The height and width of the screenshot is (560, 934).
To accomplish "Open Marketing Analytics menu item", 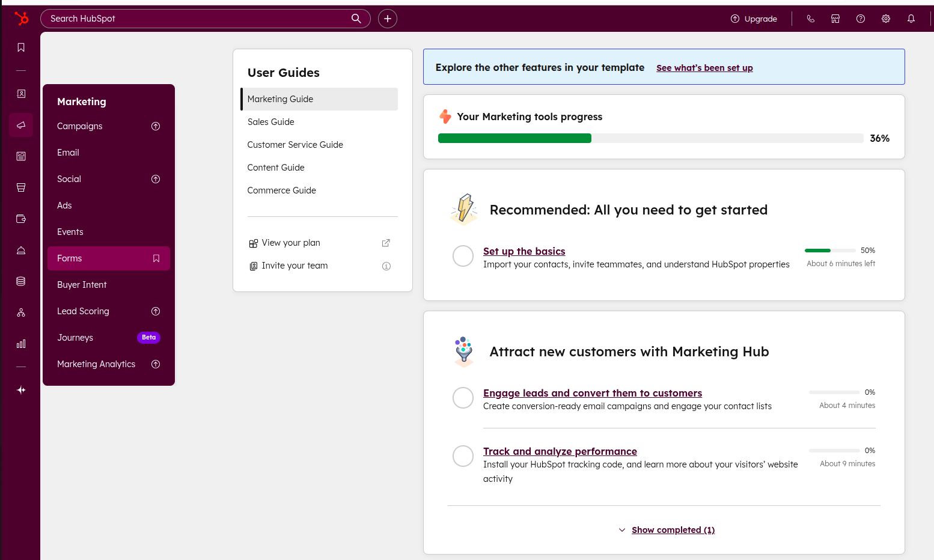I will pyautogui.click(x=109, y=364).
